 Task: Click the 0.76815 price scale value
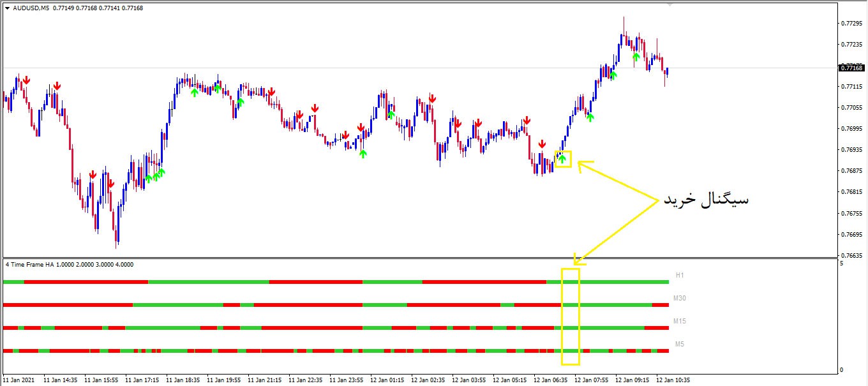(x=853, y=192)
